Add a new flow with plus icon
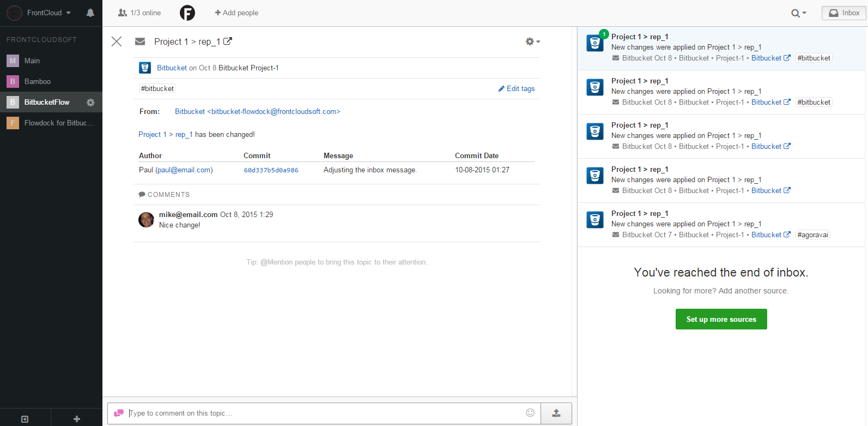 click(77, 419)
